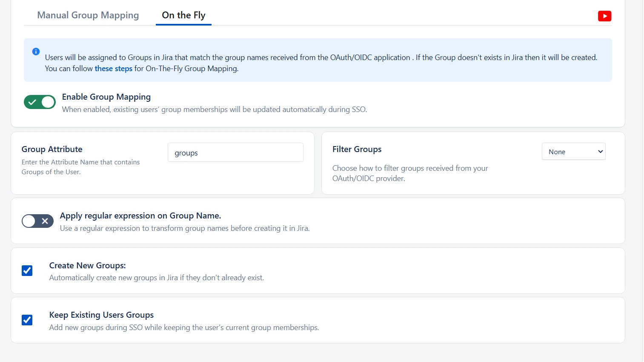Click the Group Attribute input containing groups
644x362 pixels.
(x=235, y=152)
